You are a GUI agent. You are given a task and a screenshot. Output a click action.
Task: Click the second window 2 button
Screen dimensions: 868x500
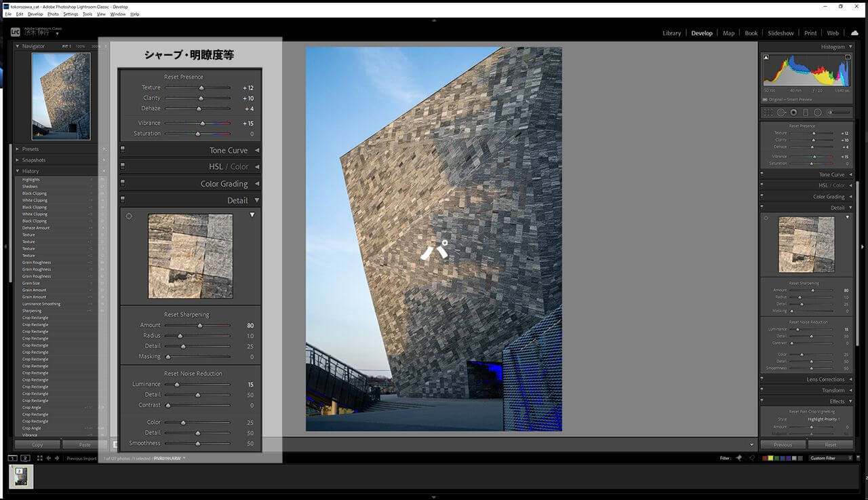point(26,459)
